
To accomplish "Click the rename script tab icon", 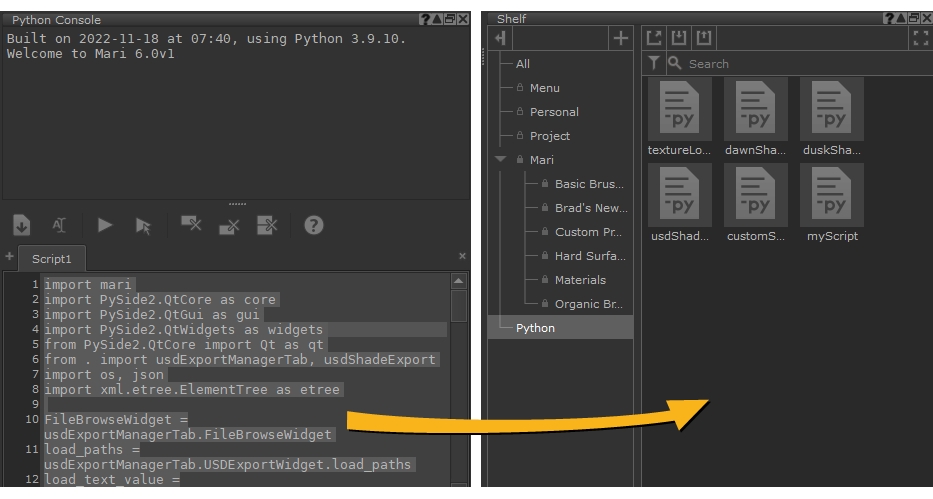I will click(62, 226).
